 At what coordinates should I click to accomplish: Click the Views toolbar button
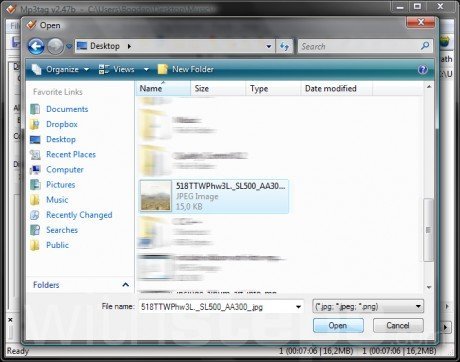click(117, 69)
